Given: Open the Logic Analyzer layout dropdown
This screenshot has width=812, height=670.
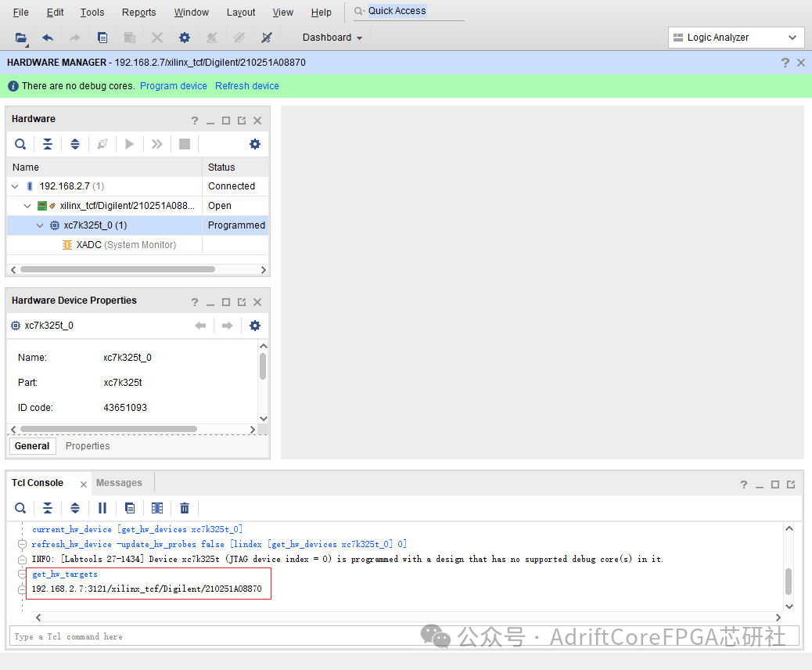Looking at the screenshot, I should 736,38.
